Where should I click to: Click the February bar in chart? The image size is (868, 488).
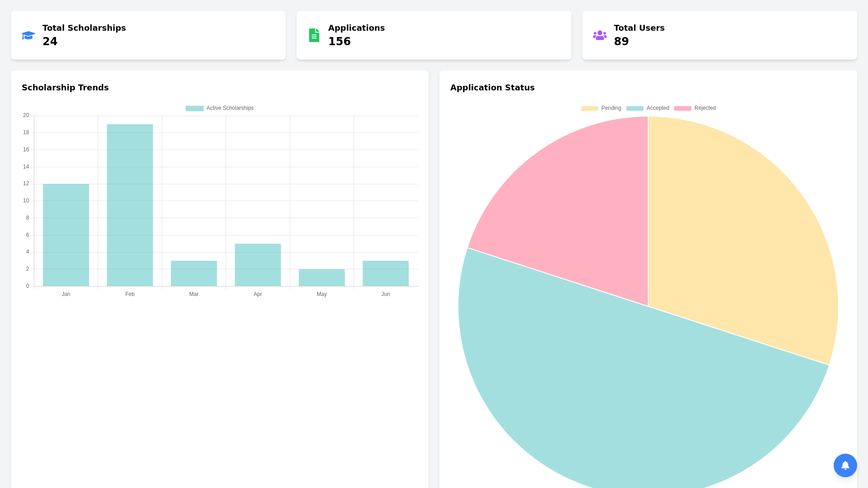click(130, 206)
